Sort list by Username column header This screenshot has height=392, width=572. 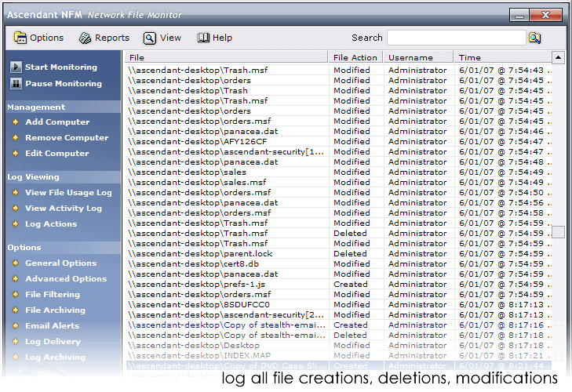[x=410, y=57]
